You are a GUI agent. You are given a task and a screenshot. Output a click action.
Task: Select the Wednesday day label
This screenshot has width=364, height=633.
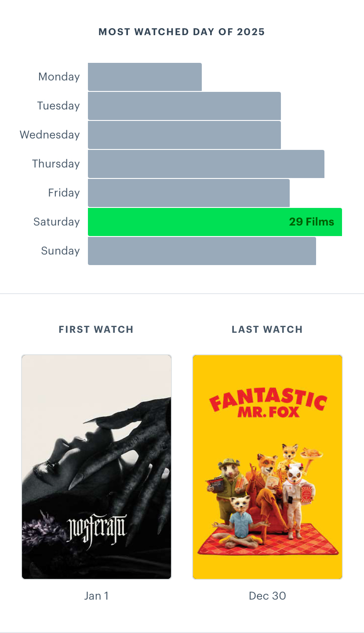tap(50, 135)
